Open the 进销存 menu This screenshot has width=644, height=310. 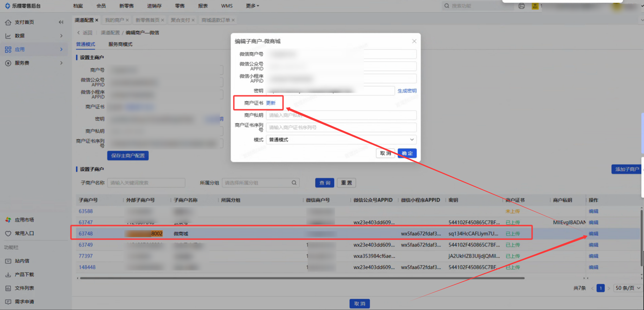pos(154,6)
